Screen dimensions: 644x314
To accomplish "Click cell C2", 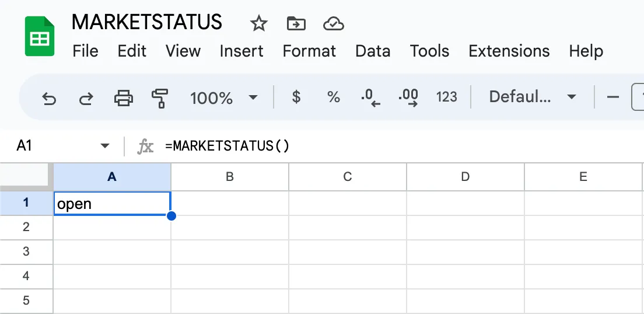I will (348, 227).
